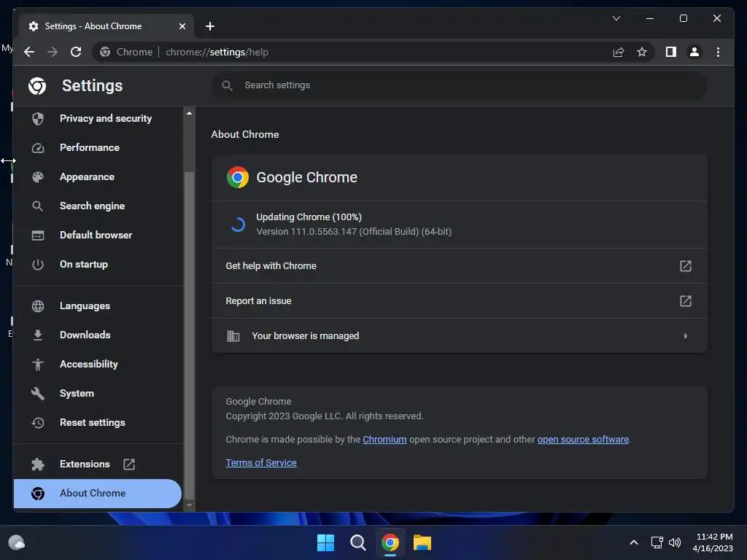Open Privacy and security settings
The width and height of the screenshot is (747, 560).
98,118
